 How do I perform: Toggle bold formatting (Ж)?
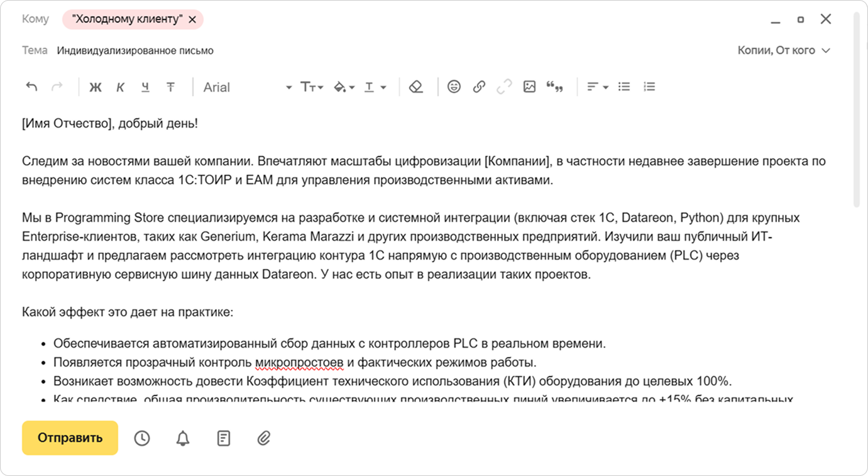pyautogui.click(x=96, y=87)
